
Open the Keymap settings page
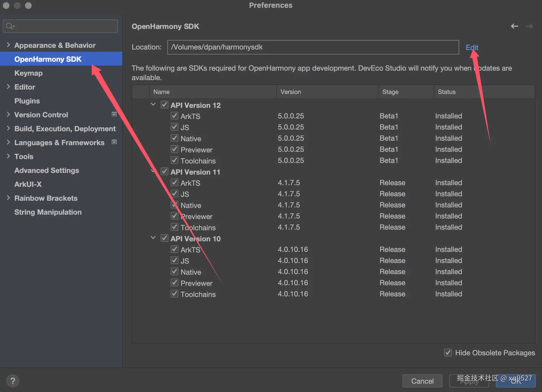[28, 73]
